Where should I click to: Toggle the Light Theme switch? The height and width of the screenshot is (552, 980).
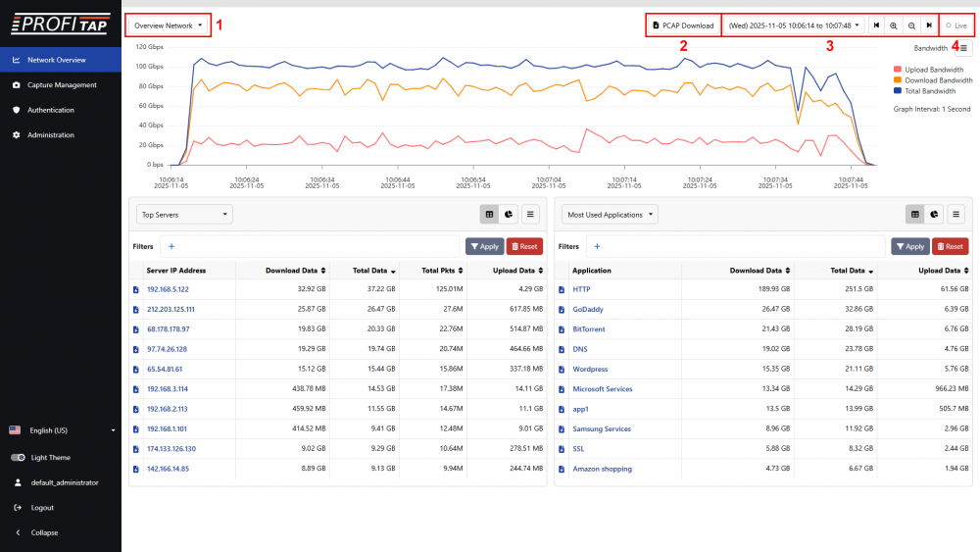(x=18, y=458)
